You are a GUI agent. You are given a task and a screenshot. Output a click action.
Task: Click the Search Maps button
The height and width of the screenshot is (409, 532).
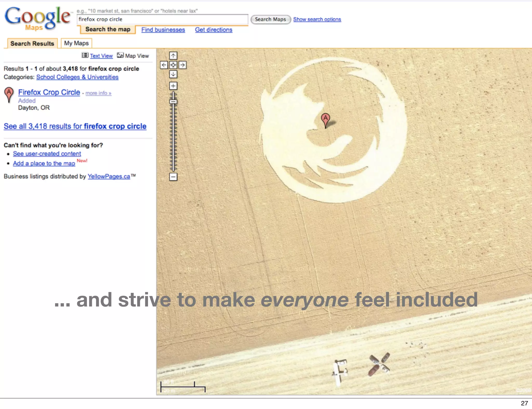pyautogui.click(x=270, y=19)
